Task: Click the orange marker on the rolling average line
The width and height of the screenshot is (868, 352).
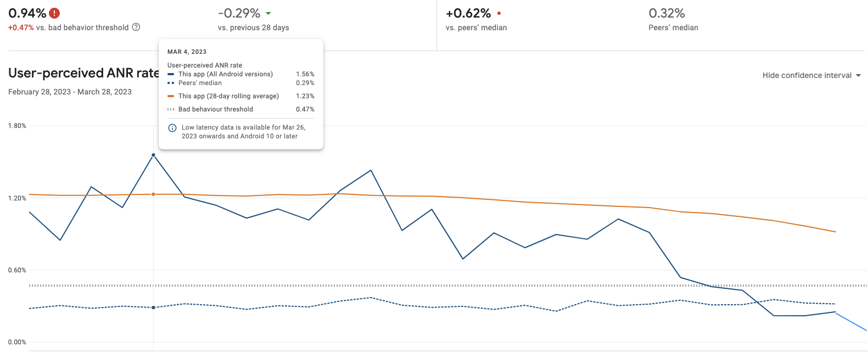Action: point(153,194)
